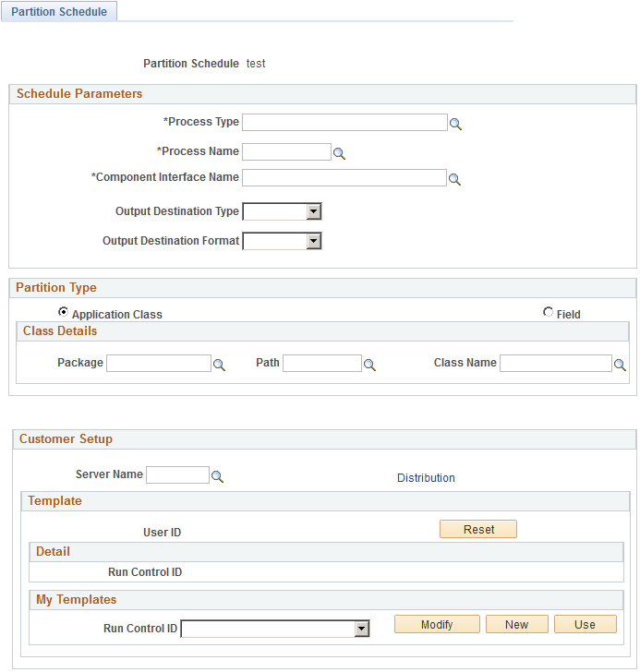Click the Partition Type section header
Screen dimensions: 640x672
pos(322,288)
